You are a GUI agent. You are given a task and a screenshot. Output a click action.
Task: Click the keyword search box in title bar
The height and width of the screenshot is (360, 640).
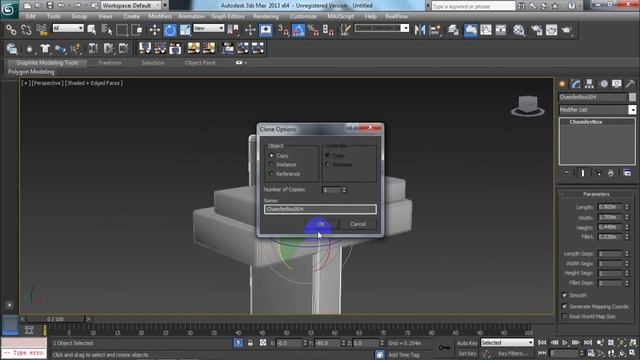[473, 6]
